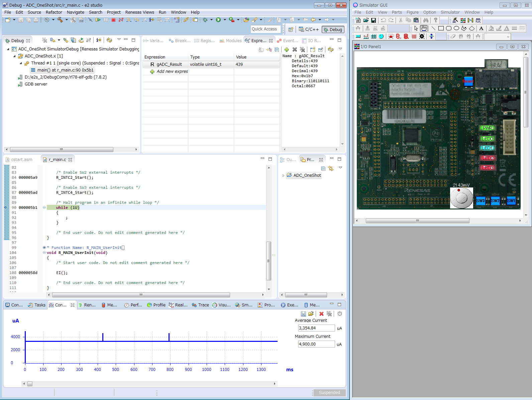Toggle fold marker at while (1U) line
The height and width of the screenshot is (400, 532).
(44, 208)
